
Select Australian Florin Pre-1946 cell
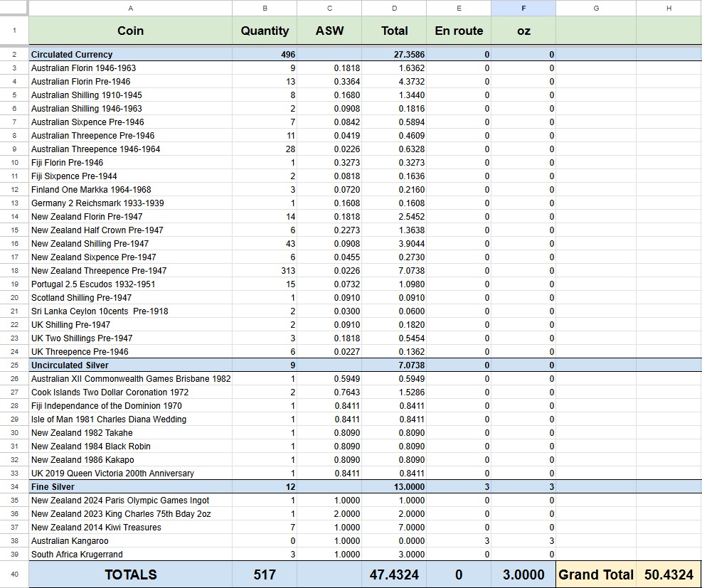(130, 82)
